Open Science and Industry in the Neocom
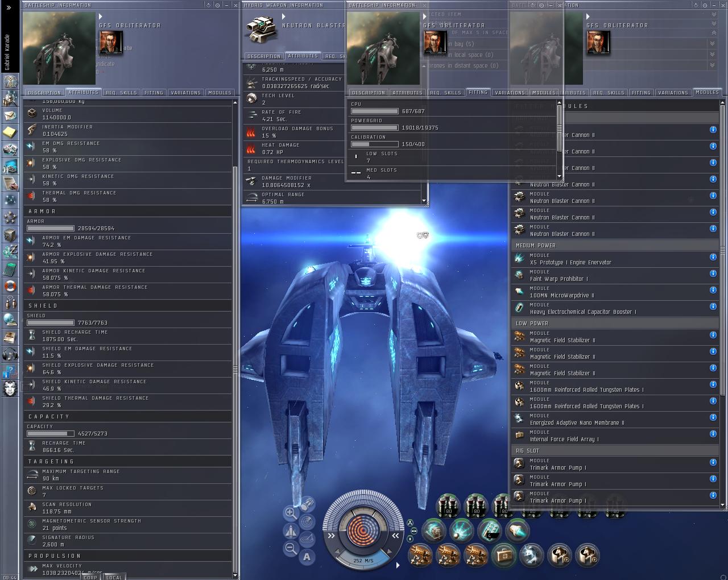 [10, 167]
